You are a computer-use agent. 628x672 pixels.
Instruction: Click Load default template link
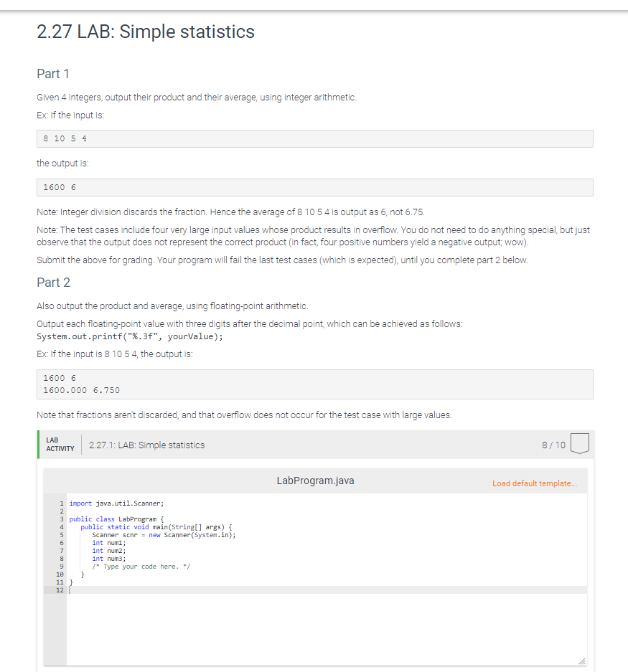535,483
